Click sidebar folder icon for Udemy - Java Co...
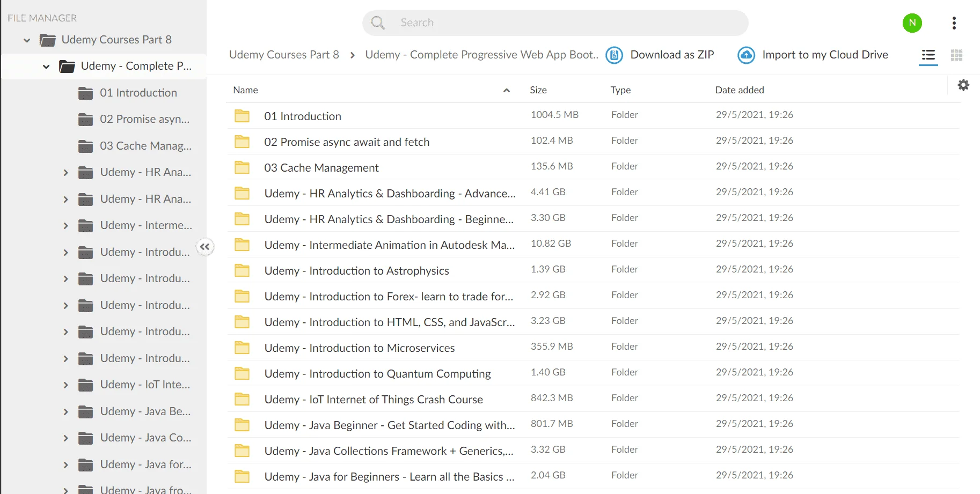Screen dimensions: 980x494 [85, 438]
